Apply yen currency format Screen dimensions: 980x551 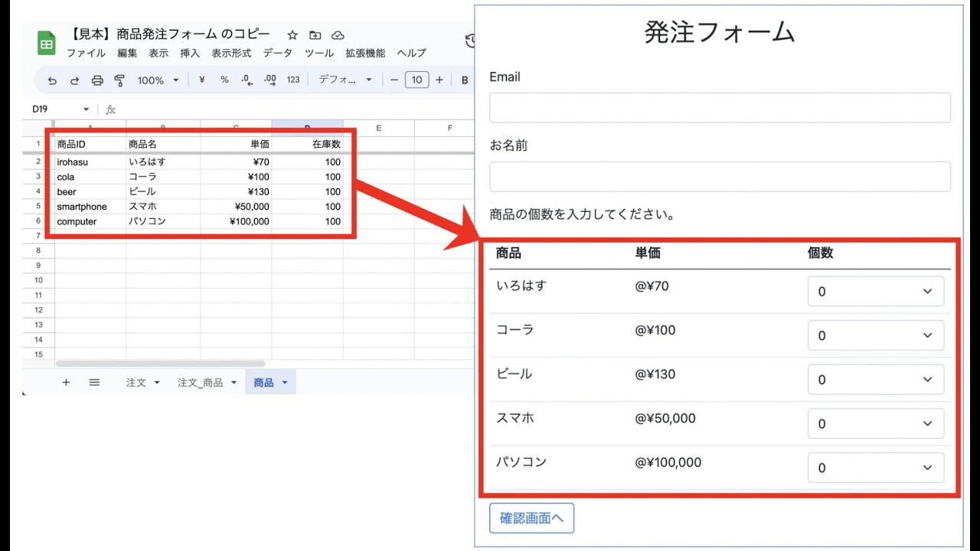click(x=201, y=80)
